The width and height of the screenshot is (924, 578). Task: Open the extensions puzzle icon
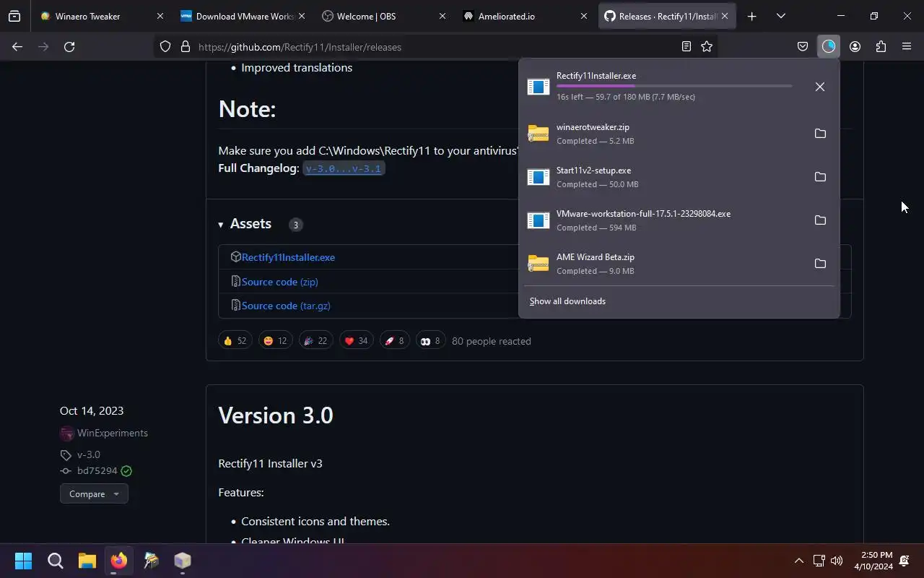pyautogui.click(x=881, y=47)
